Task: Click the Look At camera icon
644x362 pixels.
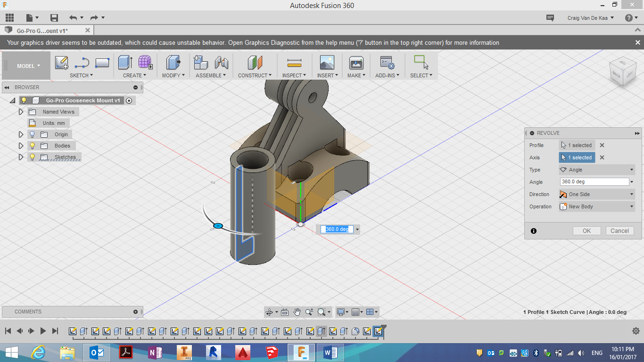Action: point(284,312)
